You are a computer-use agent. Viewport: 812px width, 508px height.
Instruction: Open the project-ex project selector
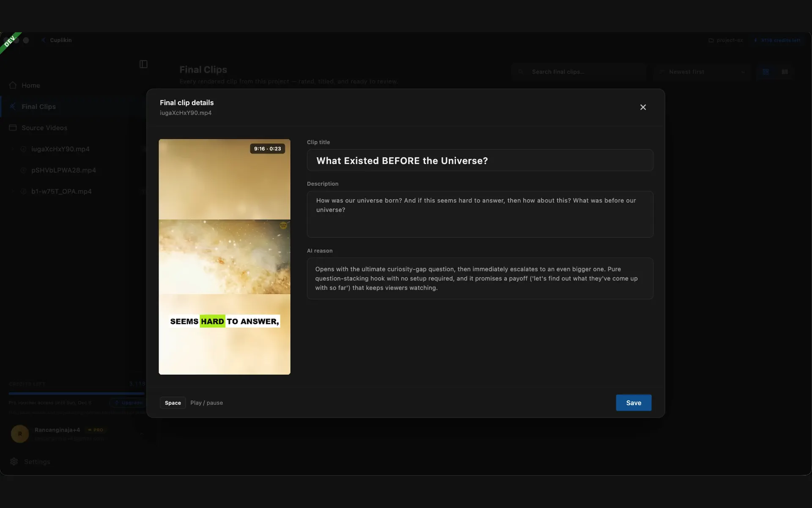726,40
